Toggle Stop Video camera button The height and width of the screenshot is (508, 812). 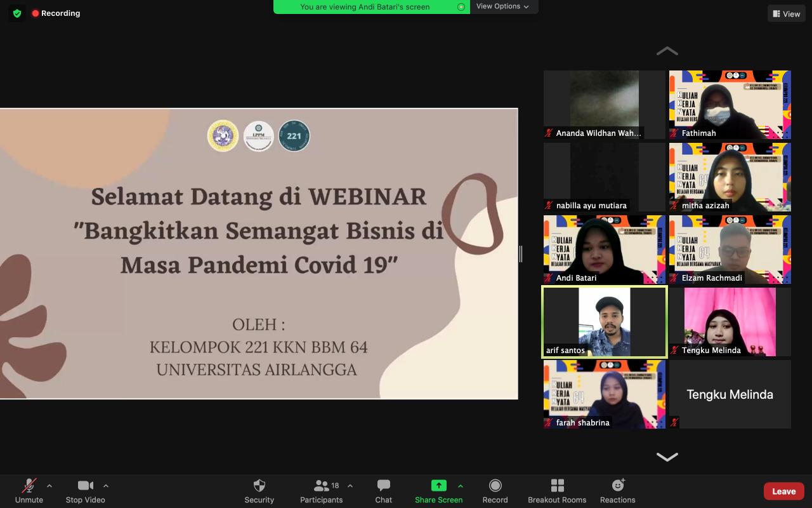[86, 491]
